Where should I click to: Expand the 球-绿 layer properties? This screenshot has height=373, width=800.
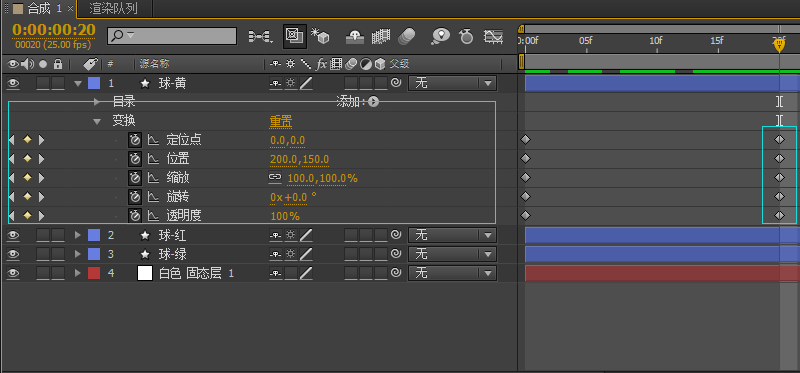point(78,254)
